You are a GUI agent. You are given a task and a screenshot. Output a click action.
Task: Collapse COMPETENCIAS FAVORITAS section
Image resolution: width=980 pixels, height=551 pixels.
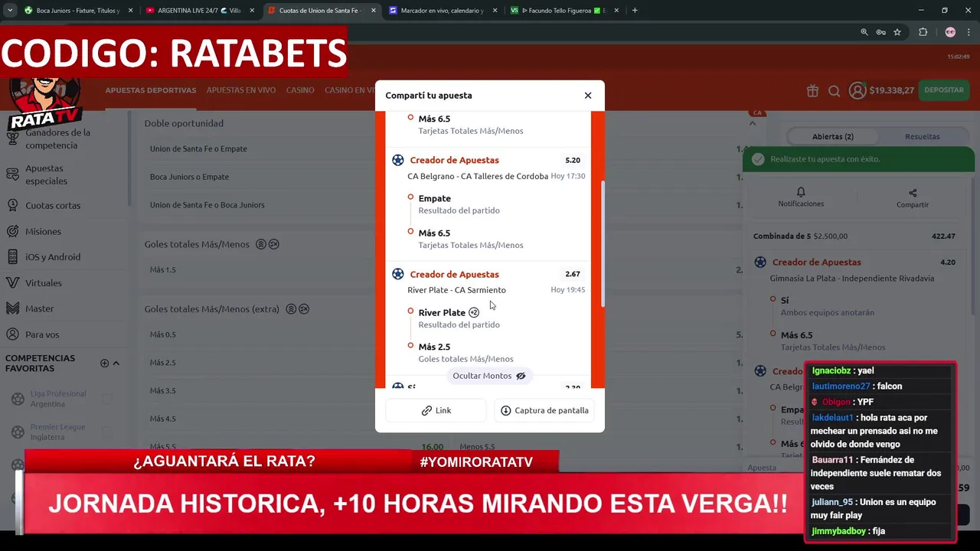(116, 363)
